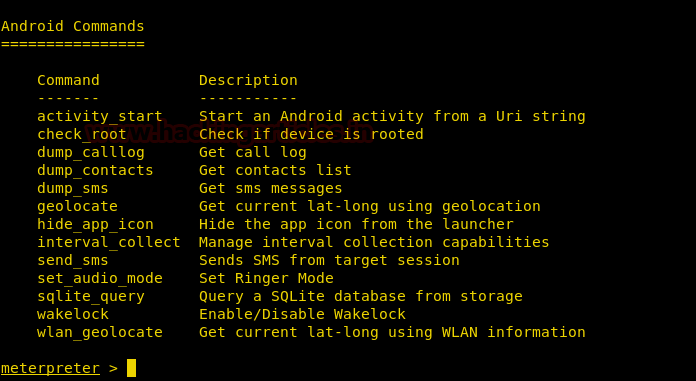Click the 'Set Ringer Mode' description text

(266, 278)
